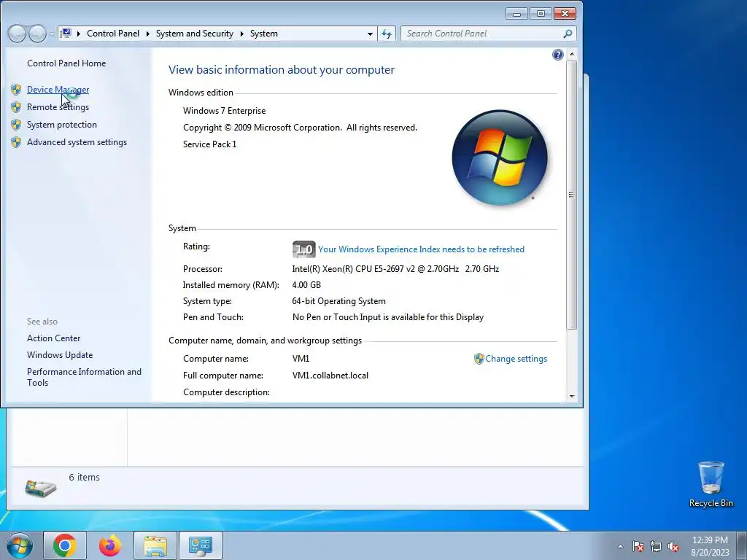Click shield icon beside Advanced system settings
The width and height of the screenshot is (747, 560).
point(16,142)
